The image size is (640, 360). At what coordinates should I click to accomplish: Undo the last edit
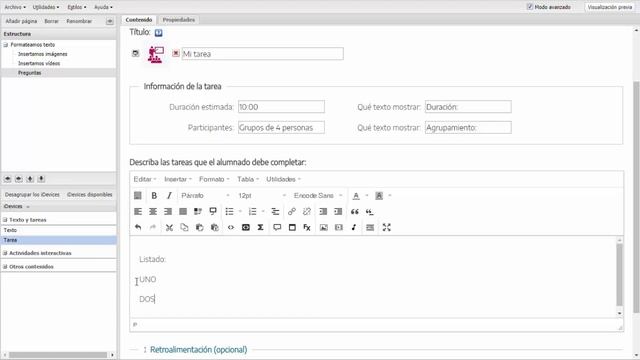pos(138,227)
